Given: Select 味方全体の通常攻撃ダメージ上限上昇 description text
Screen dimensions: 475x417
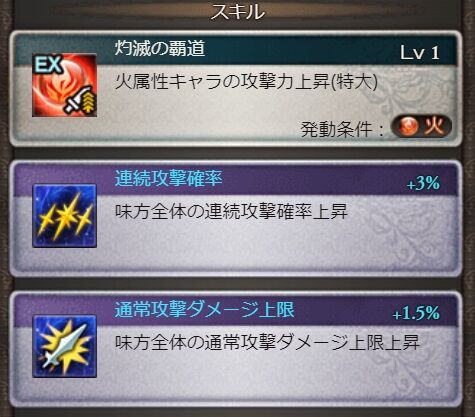Looking at the screenshot, I should pos(267,342).
